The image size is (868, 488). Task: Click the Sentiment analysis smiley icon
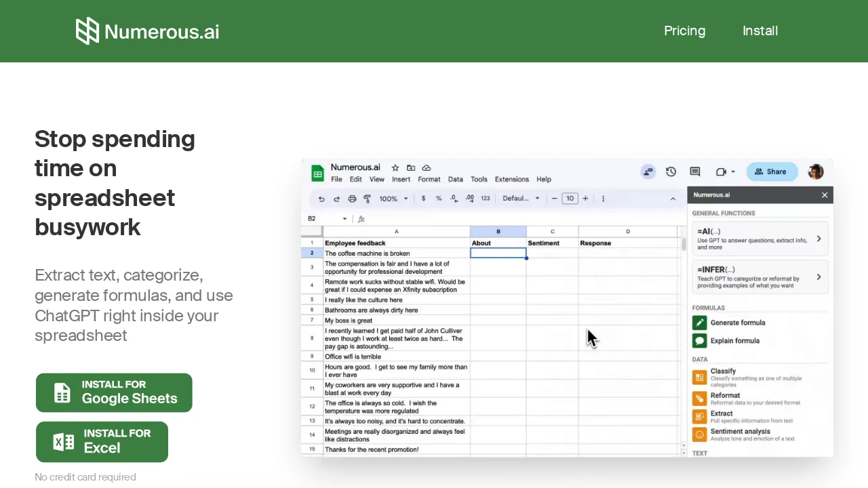700,434
